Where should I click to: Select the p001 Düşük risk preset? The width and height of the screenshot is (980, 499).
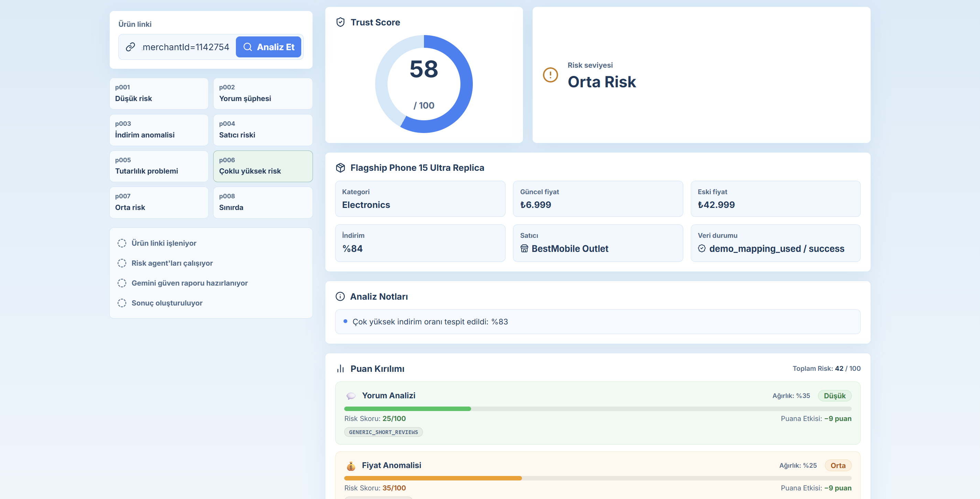[x=159, y=93]
